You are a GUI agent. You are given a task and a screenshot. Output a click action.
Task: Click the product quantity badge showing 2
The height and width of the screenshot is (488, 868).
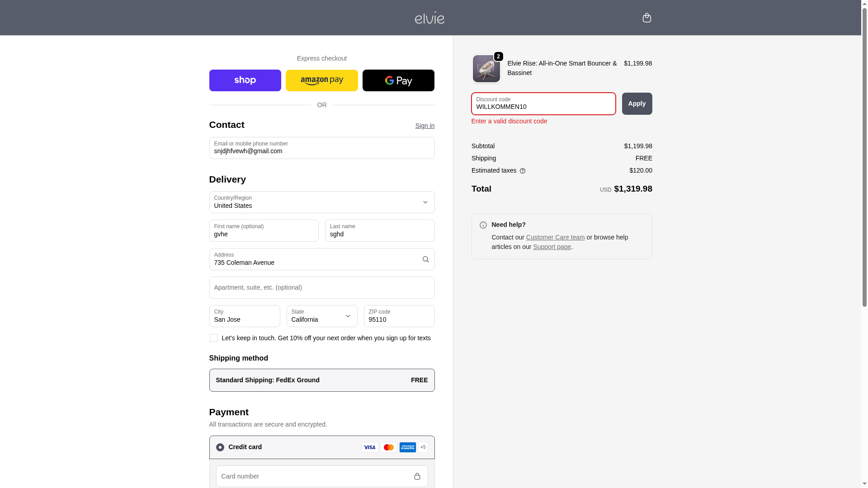498,56
